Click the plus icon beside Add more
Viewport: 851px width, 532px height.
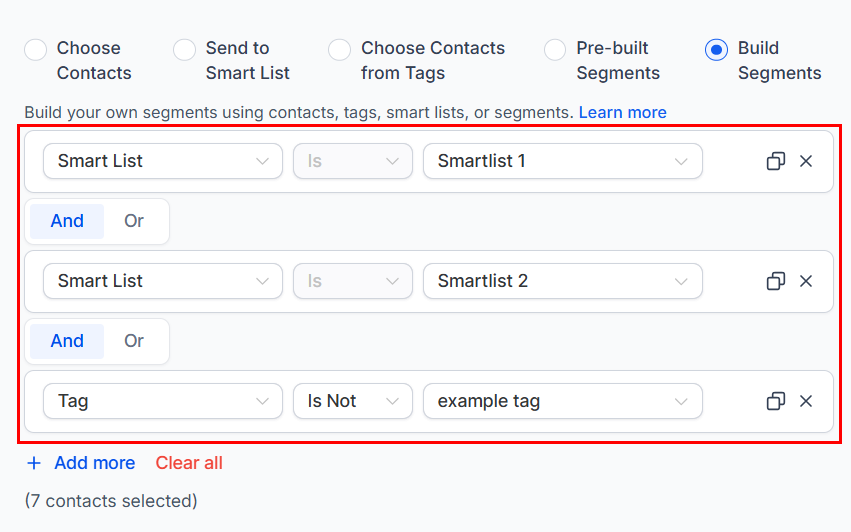(x=34, y=463)
